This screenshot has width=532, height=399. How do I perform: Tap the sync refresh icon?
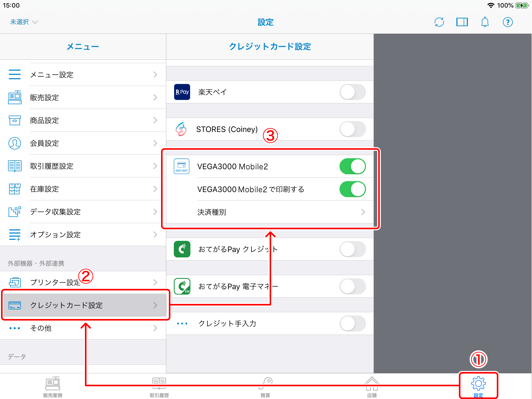(439, 22)
